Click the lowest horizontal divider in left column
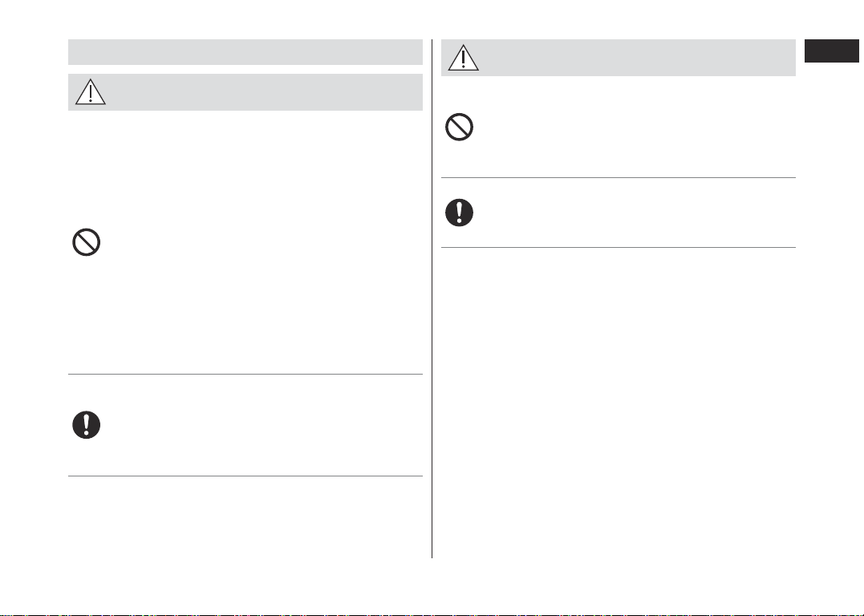The height and width of the screenshot is (616, 864). point(245,476)
